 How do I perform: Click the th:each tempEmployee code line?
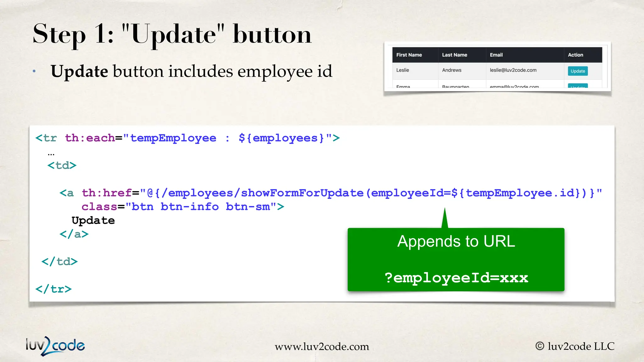click(187, 138)
